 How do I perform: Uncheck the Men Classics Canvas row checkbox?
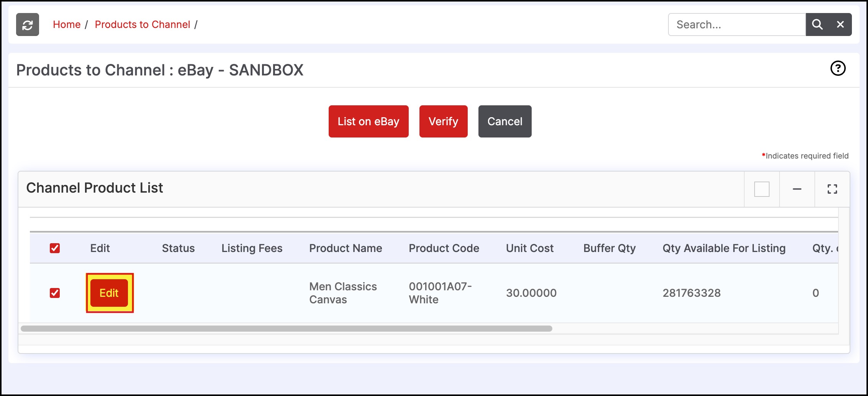click(55, 293)
